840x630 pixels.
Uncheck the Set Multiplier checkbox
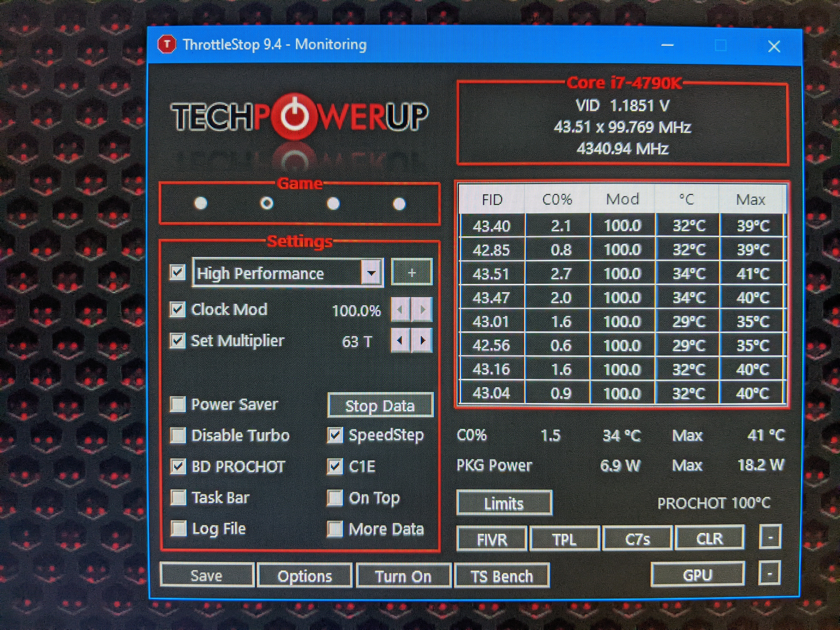tap(178, 341)
